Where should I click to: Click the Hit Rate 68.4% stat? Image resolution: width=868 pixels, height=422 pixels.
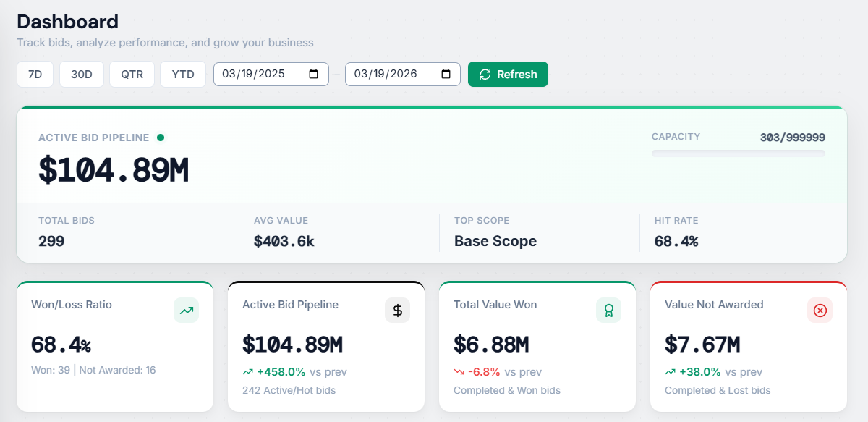tap(676, 241)
